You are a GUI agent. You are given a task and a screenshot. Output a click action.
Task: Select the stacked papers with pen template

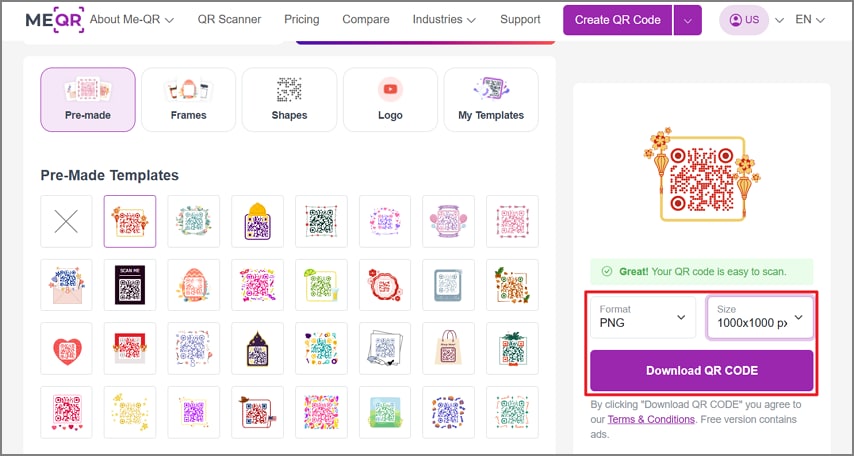pos(385,349)
